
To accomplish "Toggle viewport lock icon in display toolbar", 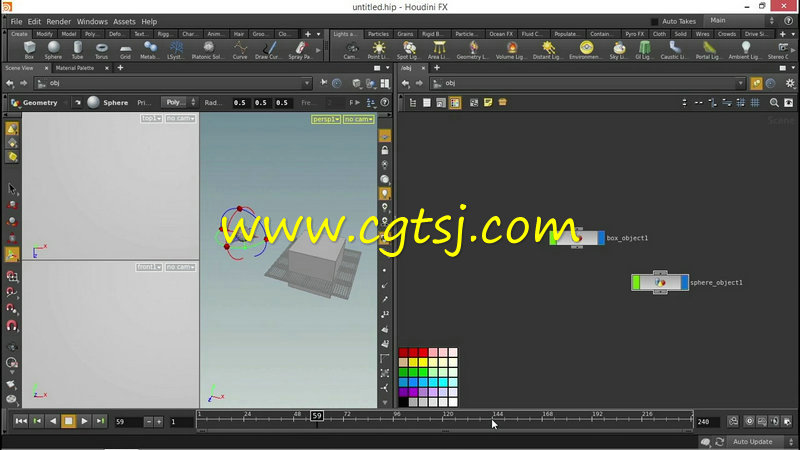I will coord(385,151).
